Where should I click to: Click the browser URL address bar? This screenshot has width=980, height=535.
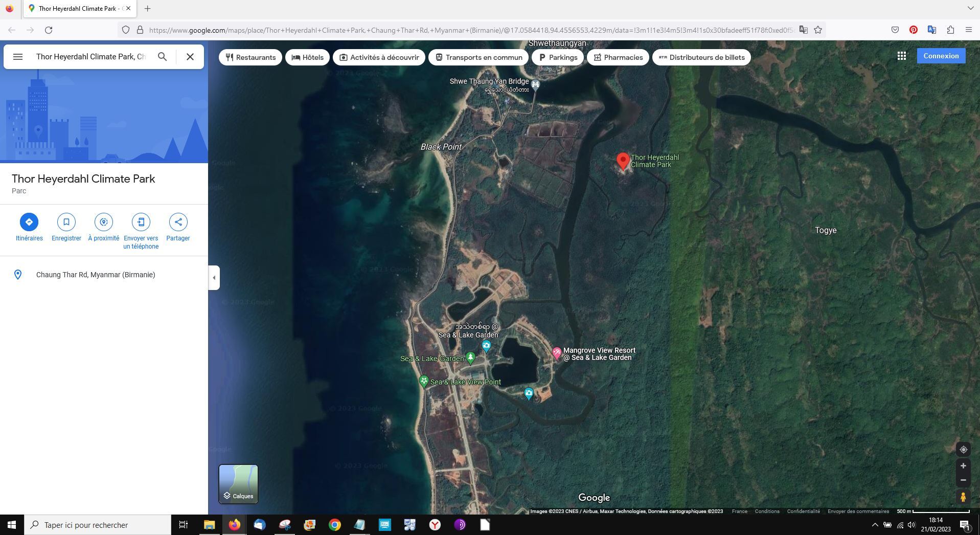pyautogui.click(x=470, y=30)
